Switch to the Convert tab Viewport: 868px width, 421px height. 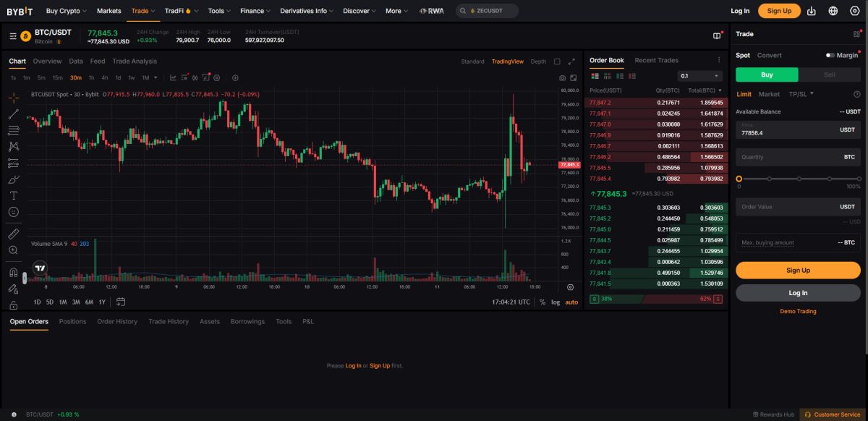[770, 55]
